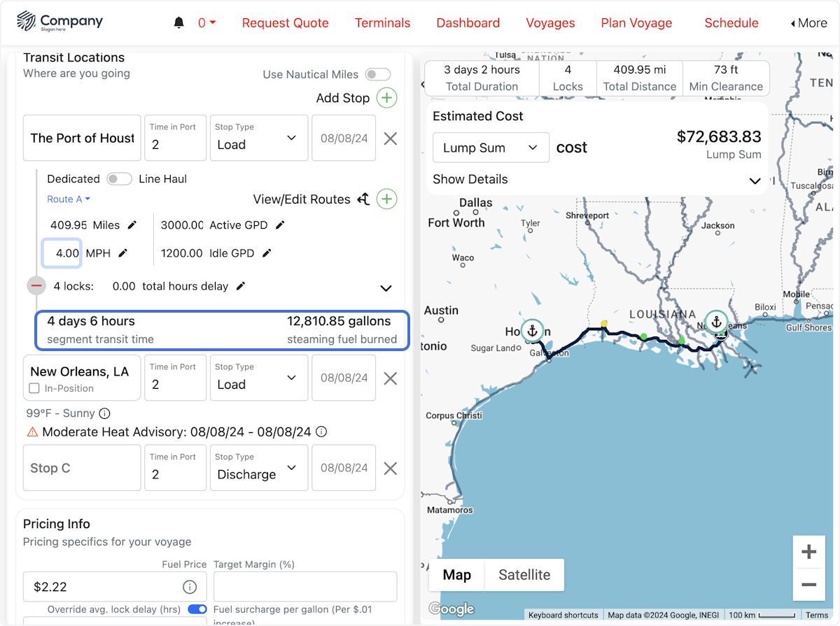Click the red minus icon by locks

[x=36, y=286]
